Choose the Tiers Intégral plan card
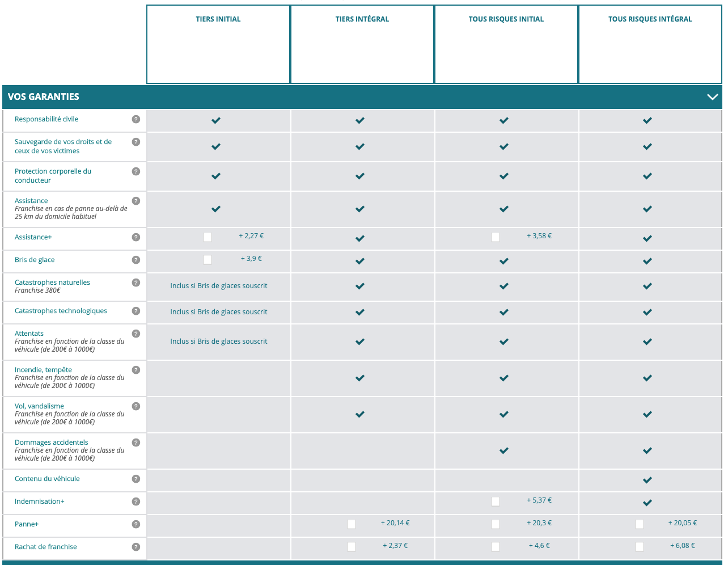Image resolution: width=728 pixels, height=565 pixels. tap(362, 44)
